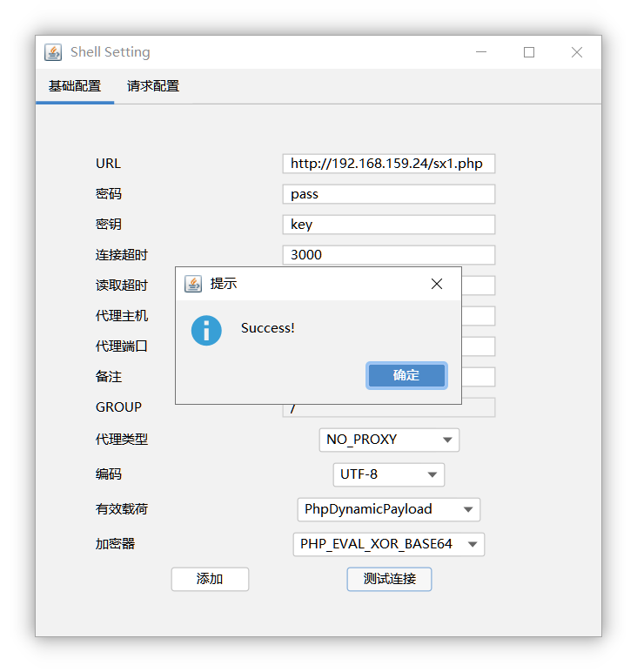637x672 pixels.
Task: Click the 加密器 label
Action: [x=115, y=544]
